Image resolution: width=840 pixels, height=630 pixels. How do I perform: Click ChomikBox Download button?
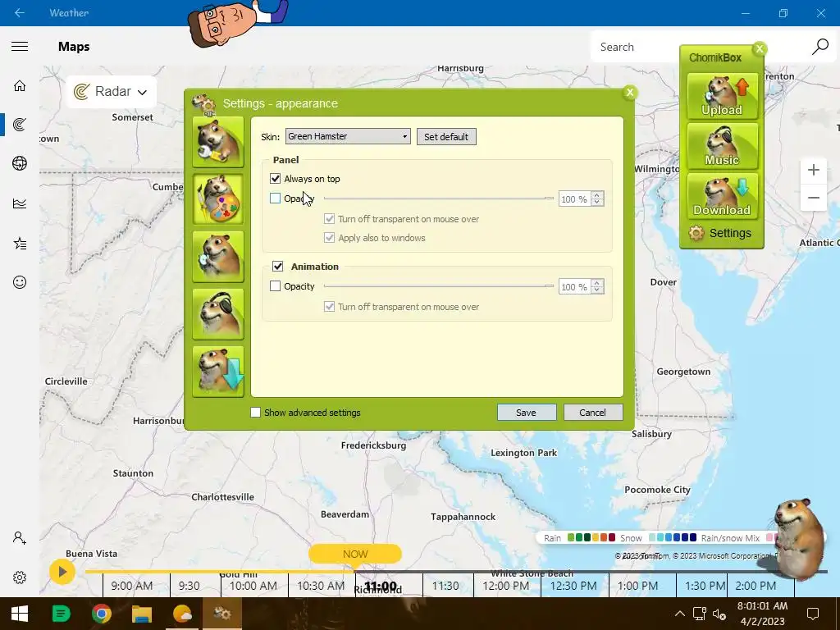point(722,196)
